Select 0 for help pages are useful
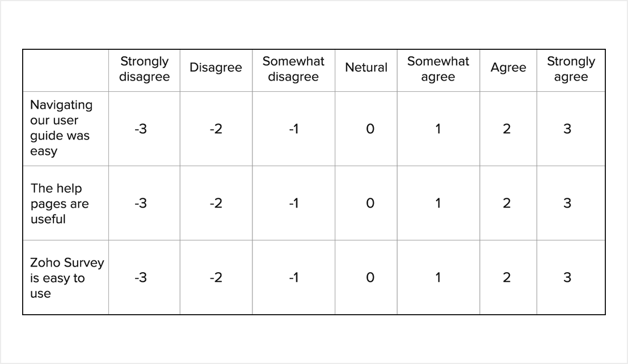628x364 pixels. click(x=370, y=203)
